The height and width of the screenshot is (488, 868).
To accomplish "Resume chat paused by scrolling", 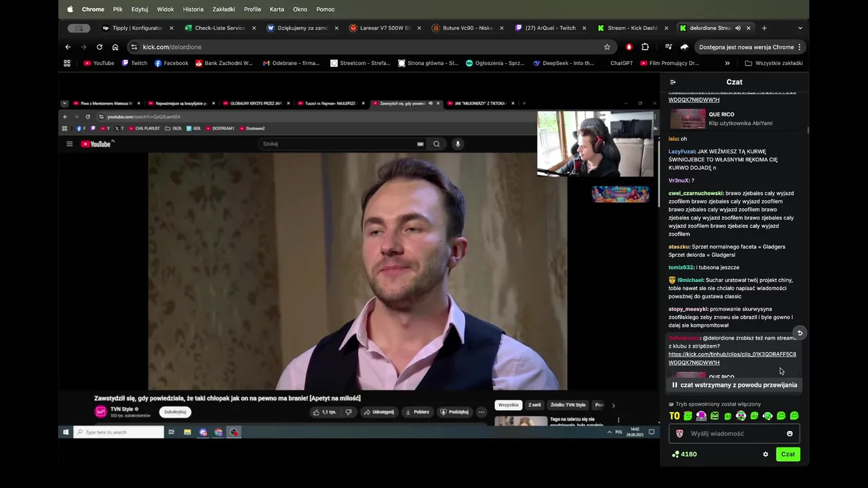I will tap(734, 385).
